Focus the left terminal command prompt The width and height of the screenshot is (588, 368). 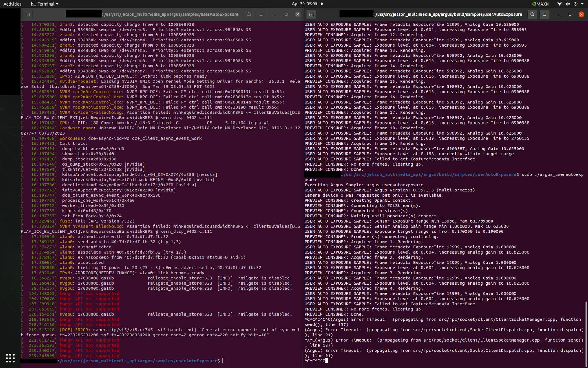224,361
